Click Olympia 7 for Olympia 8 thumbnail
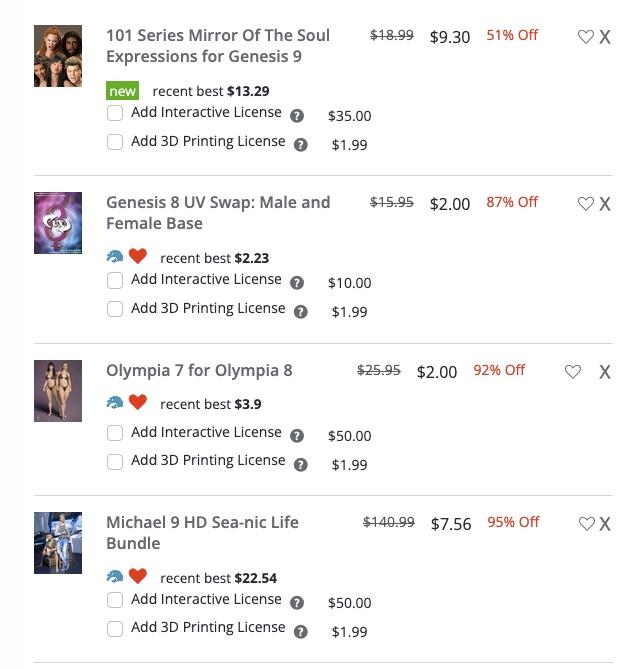The height and width of the screenshot is (669, 638). click(x=58, y=390)
